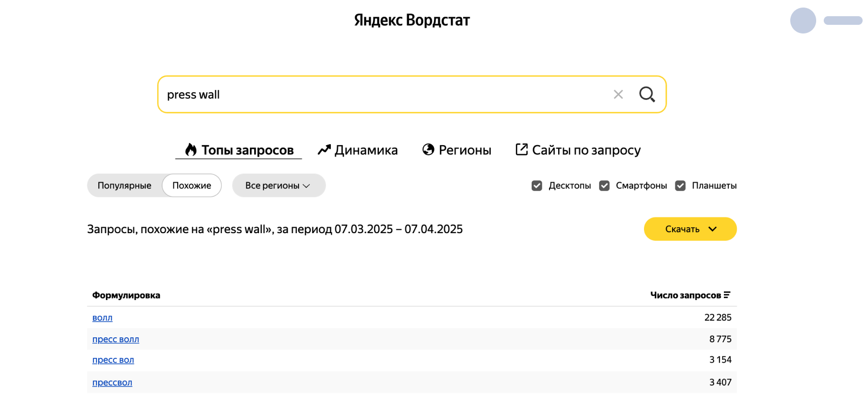This screenshot has height=394, width=868.
Task: Clear the search field with the X icon
Action: (618, 94)
